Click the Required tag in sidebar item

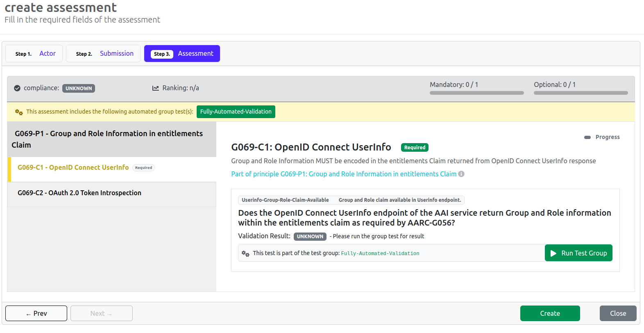point(143,168)
